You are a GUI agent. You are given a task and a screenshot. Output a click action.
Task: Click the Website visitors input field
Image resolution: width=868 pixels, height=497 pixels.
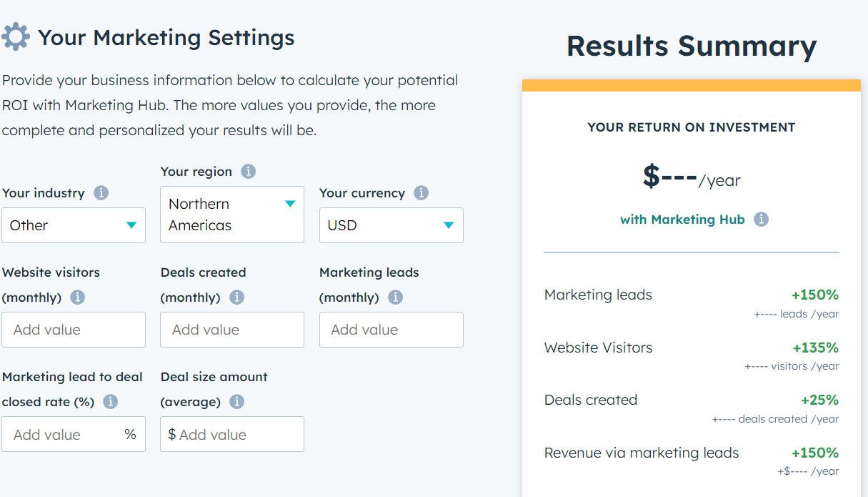pos(74,330)
